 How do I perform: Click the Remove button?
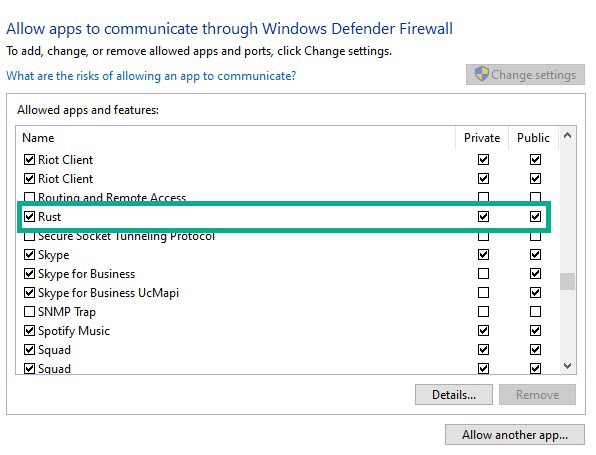point(537,395)
